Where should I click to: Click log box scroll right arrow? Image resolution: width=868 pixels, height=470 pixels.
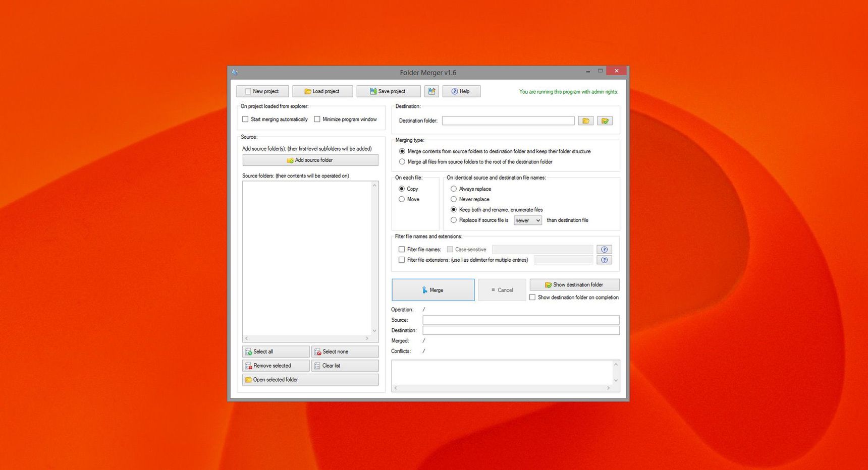coord(608,388)
